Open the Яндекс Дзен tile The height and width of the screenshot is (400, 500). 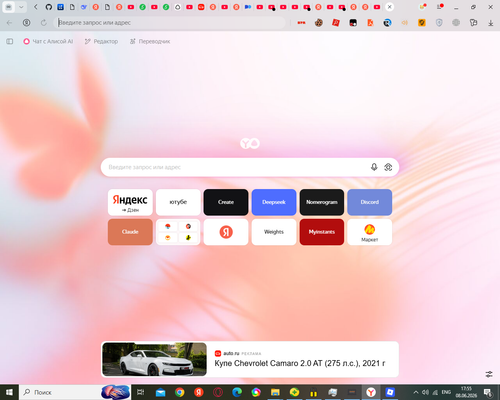click(130, 202)
